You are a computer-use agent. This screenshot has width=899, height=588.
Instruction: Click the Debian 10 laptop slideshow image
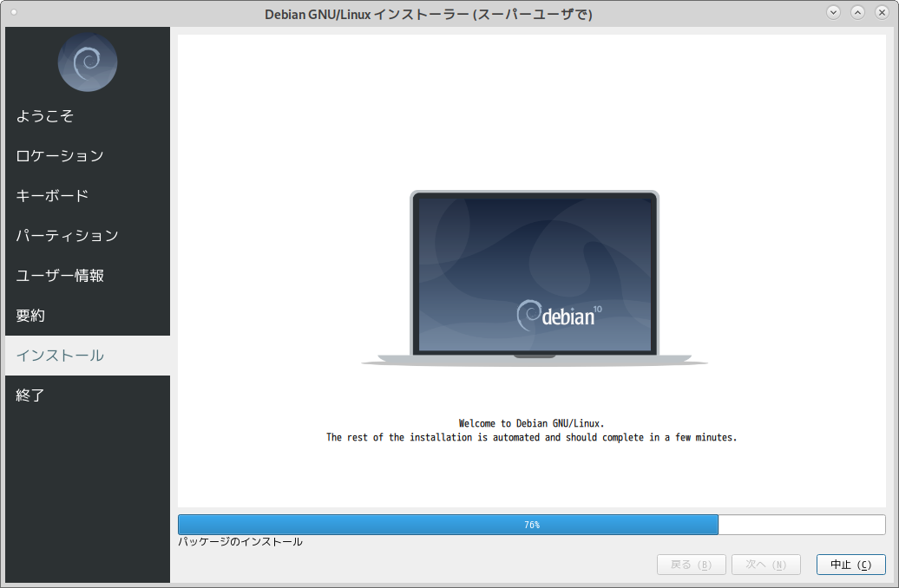(x=535, y=278)
